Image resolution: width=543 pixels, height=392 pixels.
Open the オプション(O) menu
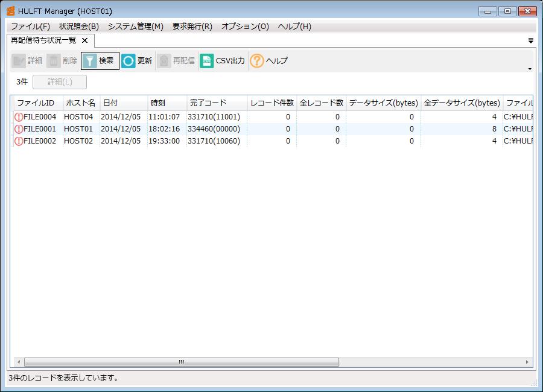click(245, 27)
